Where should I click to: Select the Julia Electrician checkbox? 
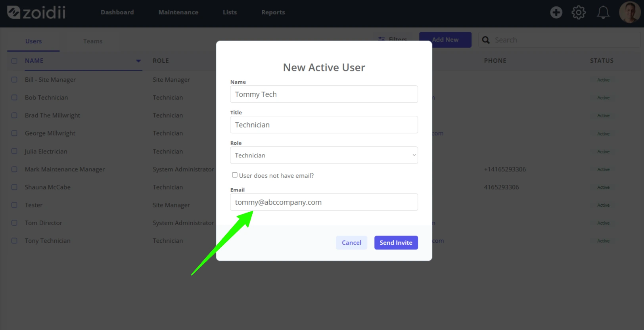tap(14, 152)
